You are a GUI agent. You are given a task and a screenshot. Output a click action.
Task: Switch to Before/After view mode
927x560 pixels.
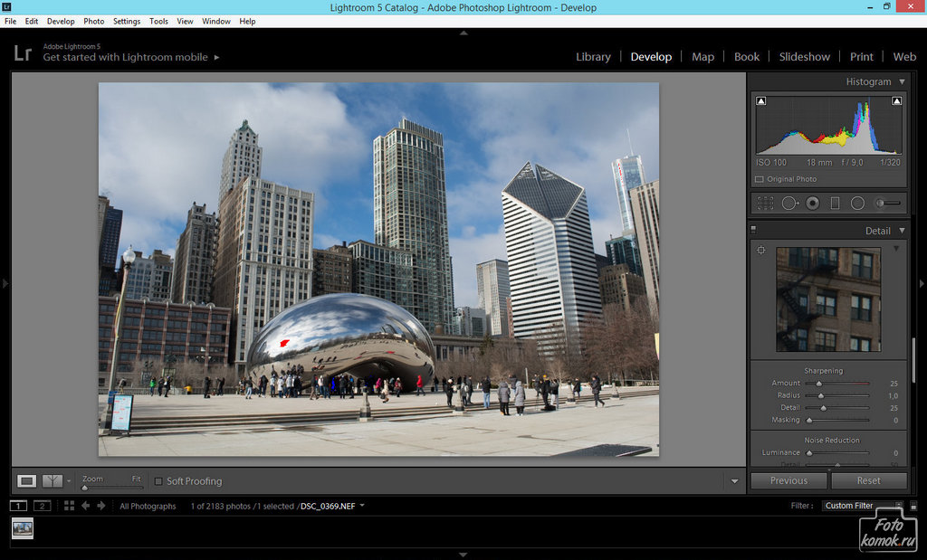(x=52, y=481)
